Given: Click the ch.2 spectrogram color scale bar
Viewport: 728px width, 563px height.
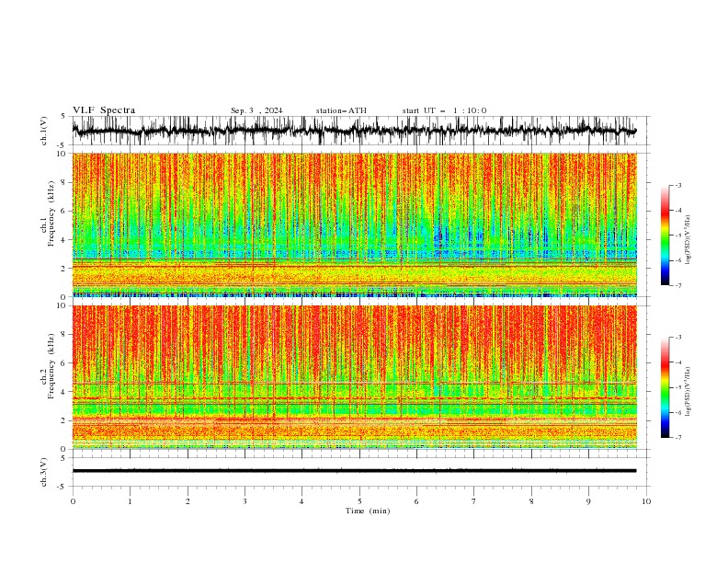Looking at the screenshot, I should [665, 387].
